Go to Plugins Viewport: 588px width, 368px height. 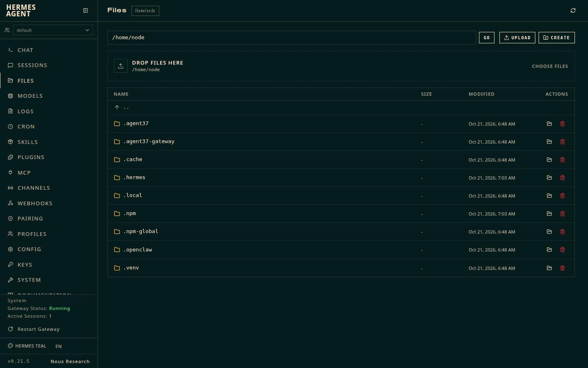click(49, 157)
